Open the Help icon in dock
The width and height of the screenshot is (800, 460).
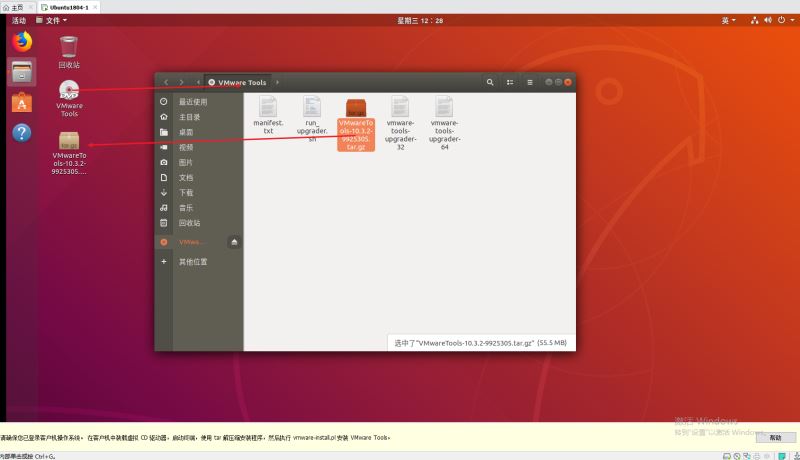pos(21,133)
